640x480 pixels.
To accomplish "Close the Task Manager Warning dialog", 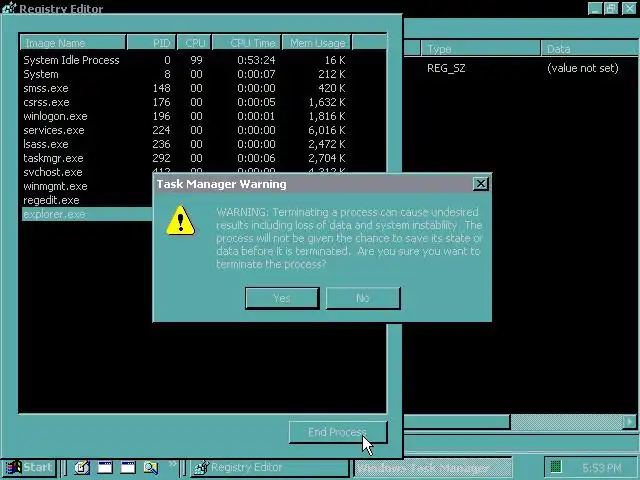I will [x=481, y=184].
